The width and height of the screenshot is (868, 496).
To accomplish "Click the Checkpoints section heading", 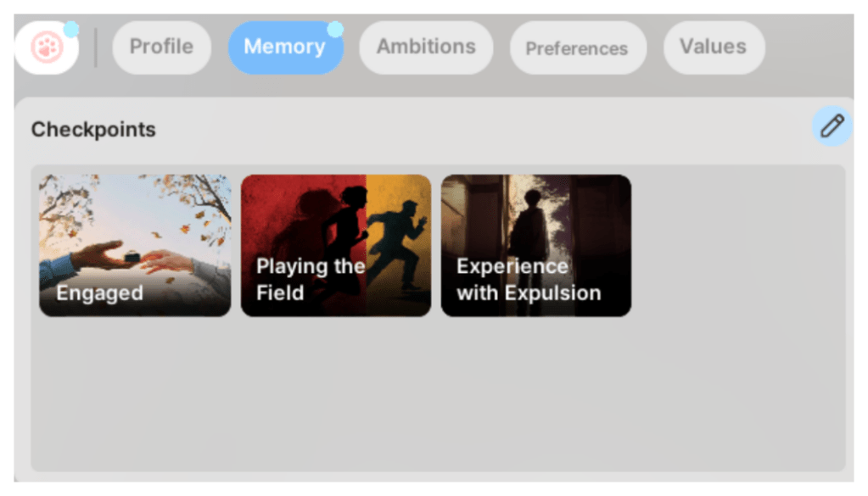I will coord(93,130).
